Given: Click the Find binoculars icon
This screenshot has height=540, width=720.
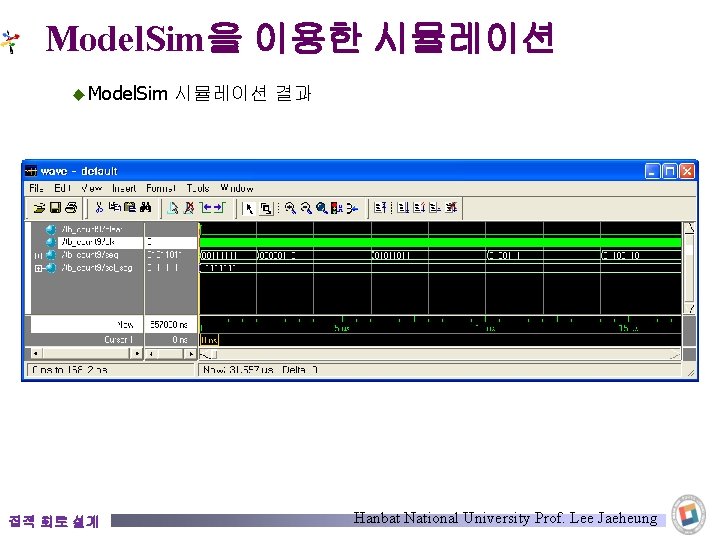Looking at the screenshot, I should (146, 208).
